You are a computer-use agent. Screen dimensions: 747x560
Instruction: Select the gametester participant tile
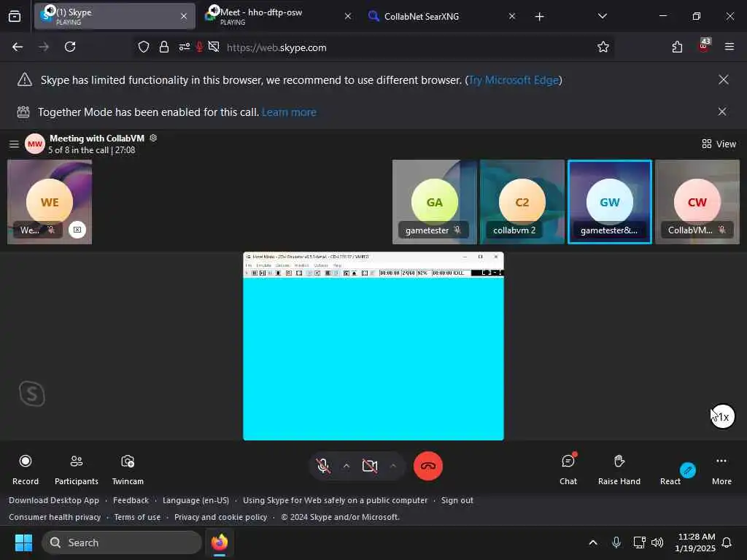(x=435, y=202)
